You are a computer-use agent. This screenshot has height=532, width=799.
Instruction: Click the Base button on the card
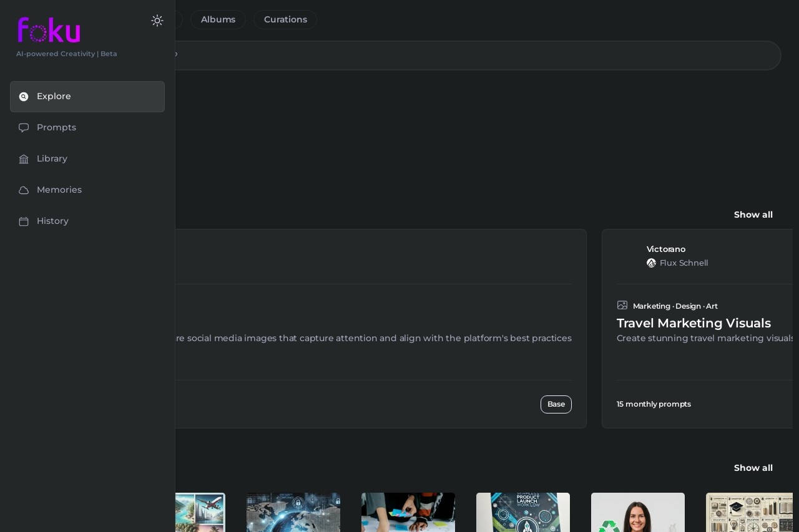[x=556, y=404]
